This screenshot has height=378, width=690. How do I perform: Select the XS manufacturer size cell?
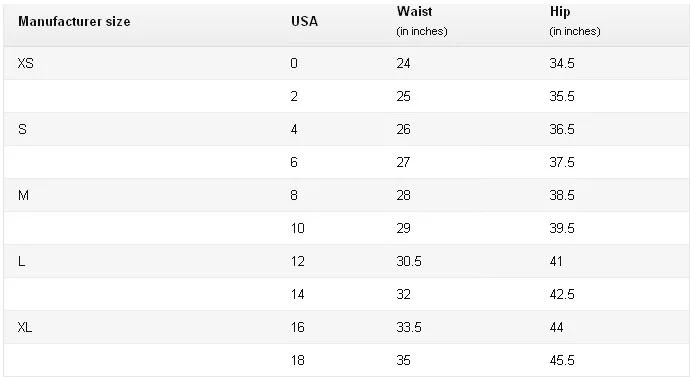pos(26,63)
